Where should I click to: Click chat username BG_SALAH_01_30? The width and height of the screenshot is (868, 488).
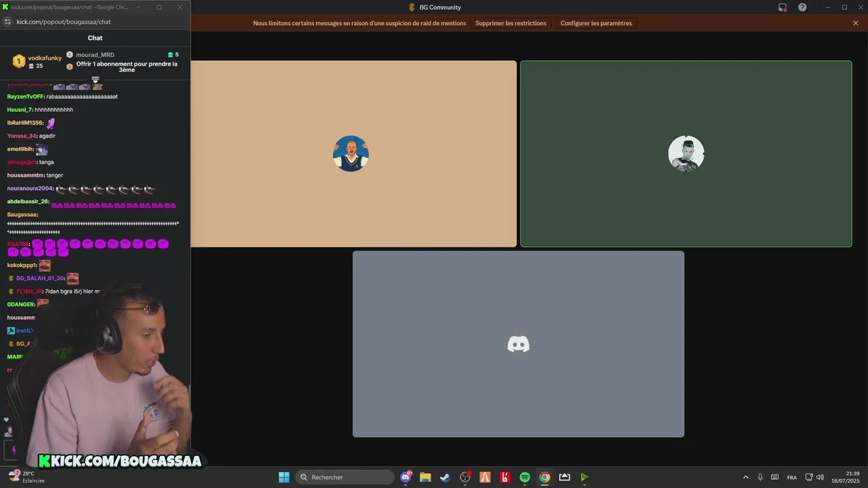coord(40,279)
